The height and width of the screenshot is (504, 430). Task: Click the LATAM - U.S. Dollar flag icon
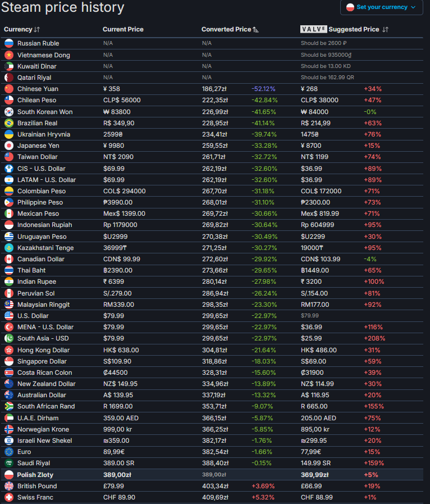pyautogui.click(x=9, y=180)
